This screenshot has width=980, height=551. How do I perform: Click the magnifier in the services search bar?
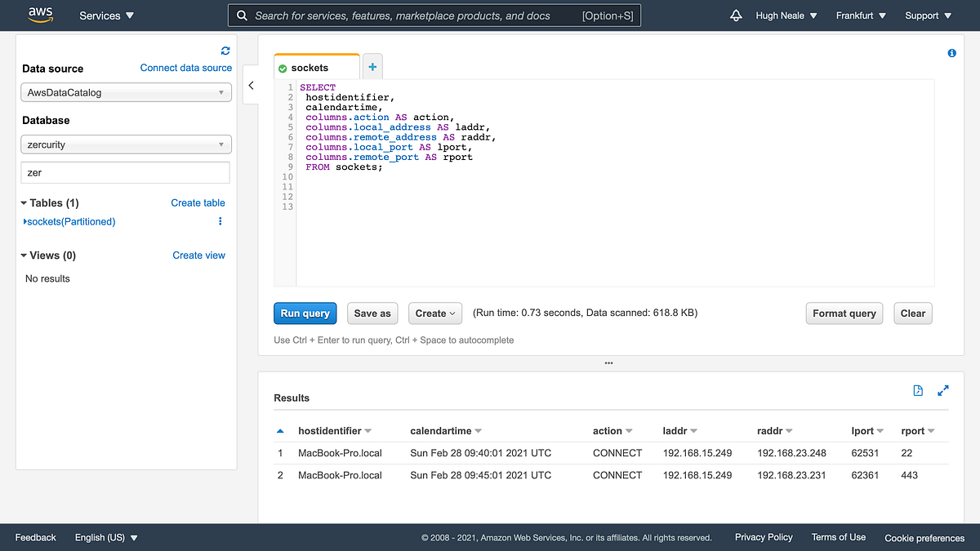coord(242,15)
